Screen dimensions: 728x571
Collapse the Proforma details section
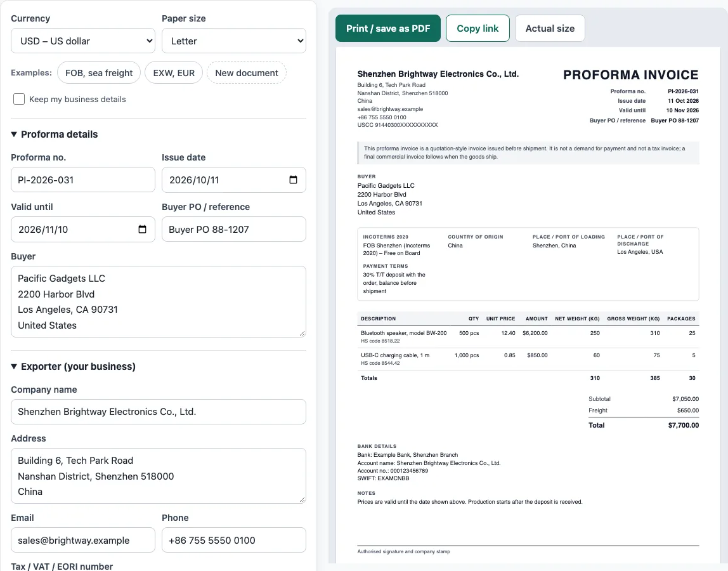click(x=55, y=135)
